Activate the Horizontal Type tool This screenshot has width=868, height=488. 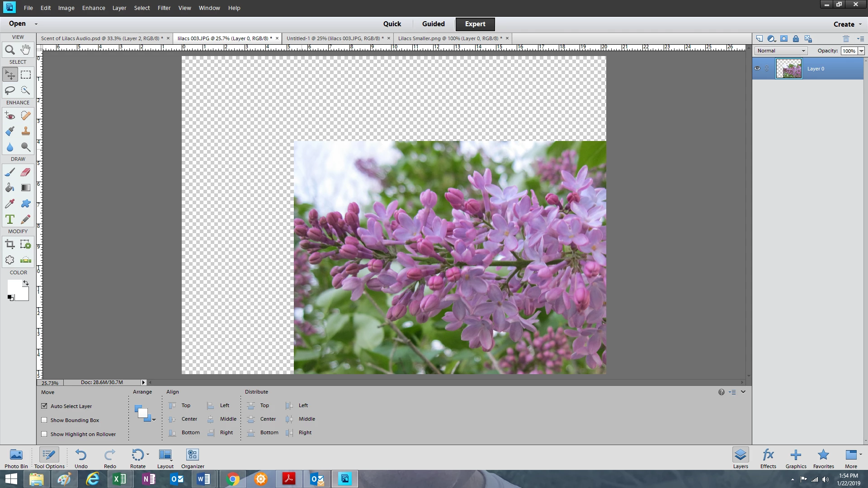[x=9, y=220]
